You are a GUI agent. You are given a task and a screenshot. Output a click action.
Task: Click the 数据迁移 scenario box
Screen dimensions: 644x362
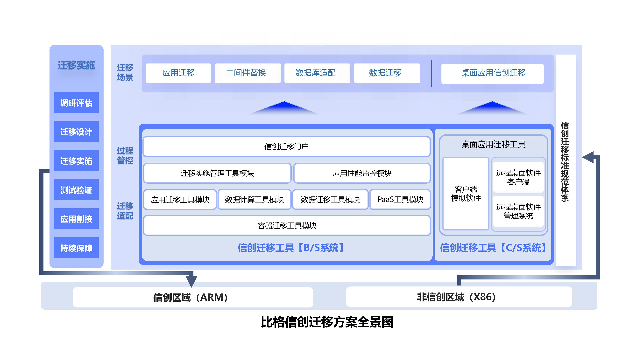[x=387, y=73]
